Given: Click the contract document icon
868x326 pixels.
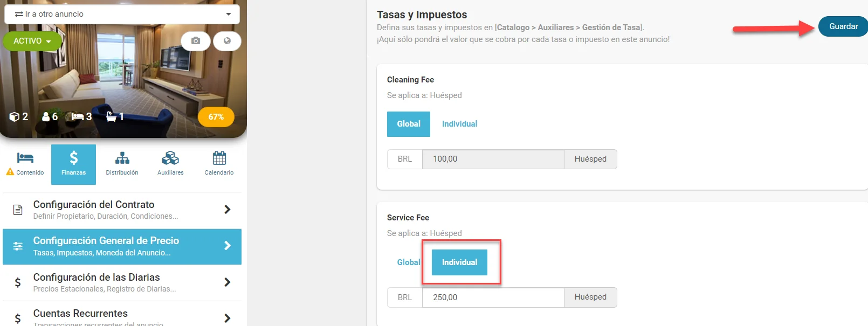Looking at the screenshot, I should 18,210.
